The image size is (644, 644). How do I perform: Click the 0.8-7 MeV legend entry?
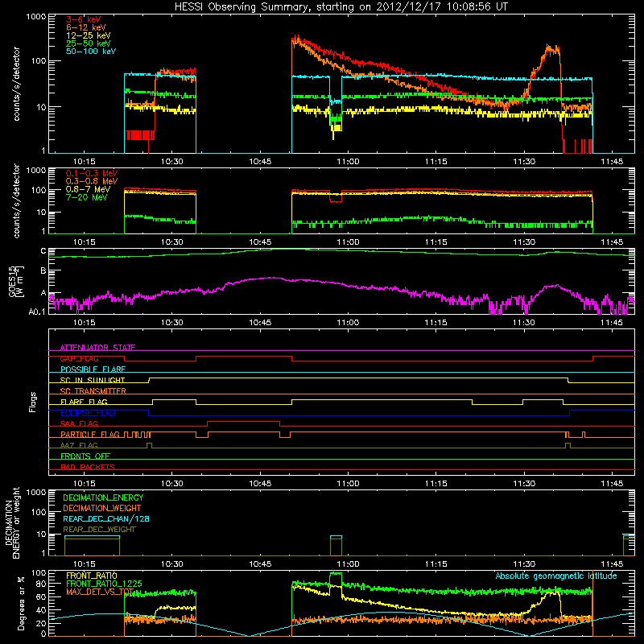89,189
